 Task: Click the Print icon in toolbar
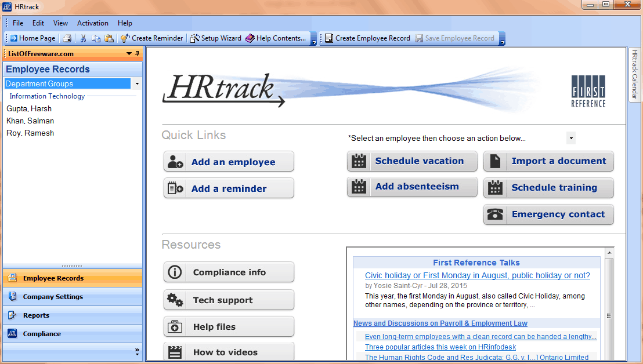[x=67, y=38]
